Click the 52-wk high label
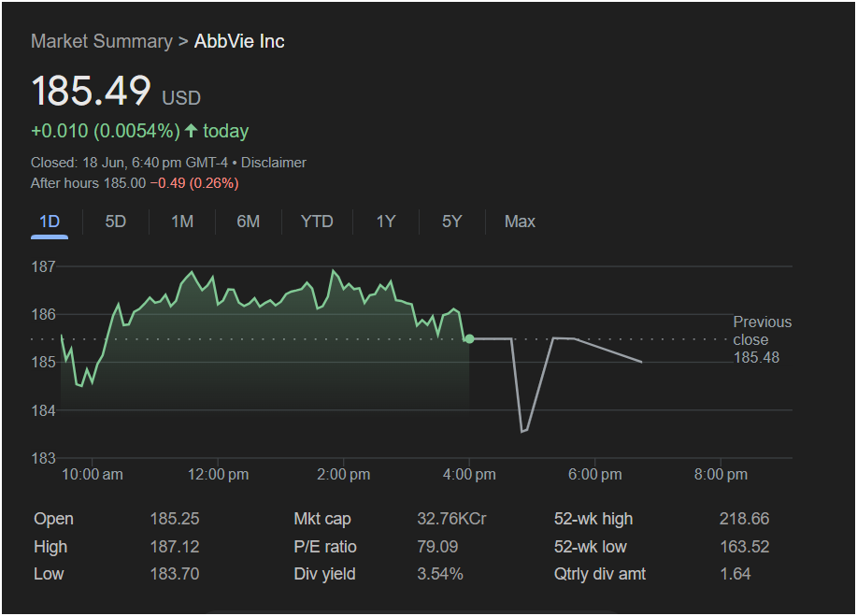The height and width of the screenshot is (616, 857). tap(593, 519)
